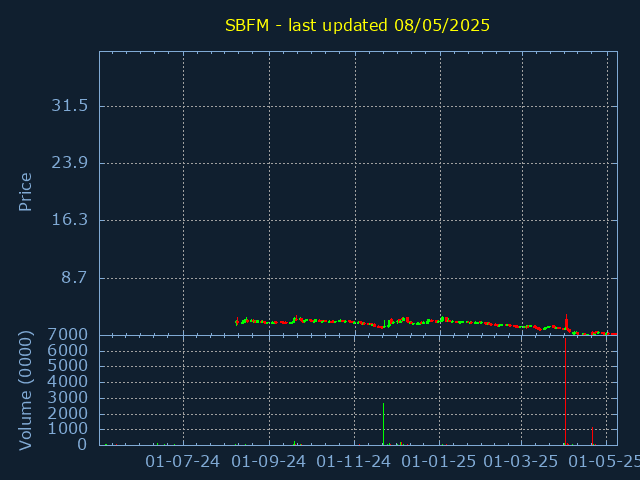This screenshot has height=480, width=640.
Task: Click the 01-09-24 date label
Action: coord(268,462)
